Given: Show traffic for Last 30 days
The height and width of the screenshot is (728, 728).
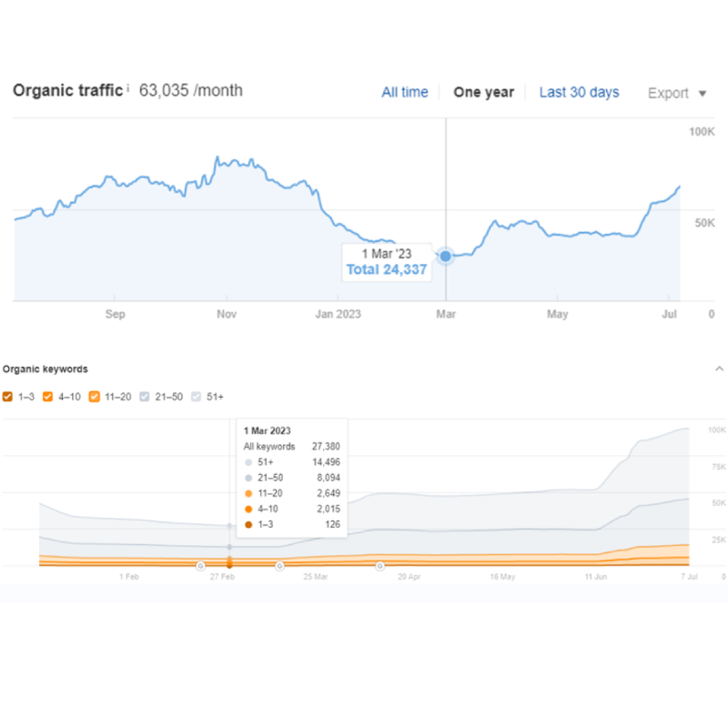Looking at the screenshot, I should 579,92.
